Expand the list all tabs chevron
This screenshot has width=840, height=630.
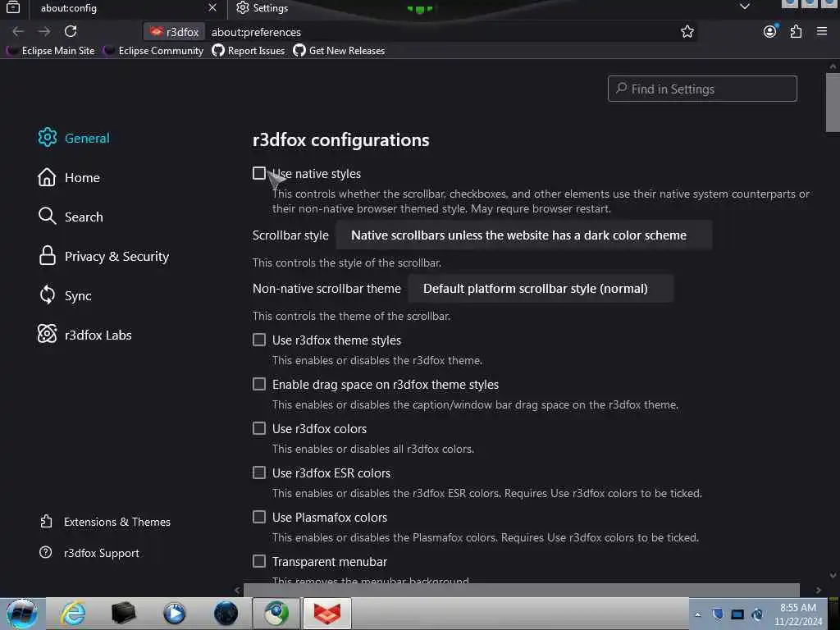(x=745, y=7)
